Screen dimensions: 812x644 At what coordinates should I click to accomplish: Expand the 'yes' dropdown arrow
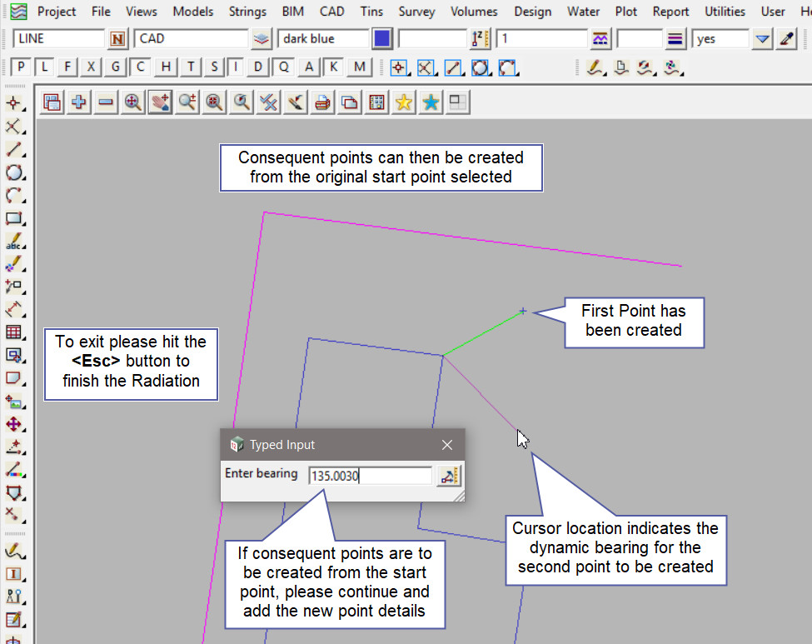point(762,39)
